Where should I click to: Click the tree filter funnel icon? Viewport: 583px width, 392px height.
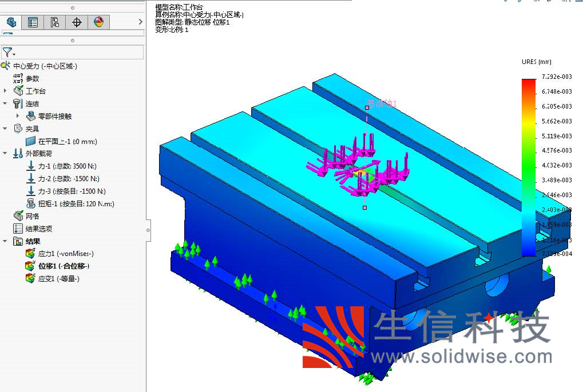pyautogui.click(x=7, y=53)
